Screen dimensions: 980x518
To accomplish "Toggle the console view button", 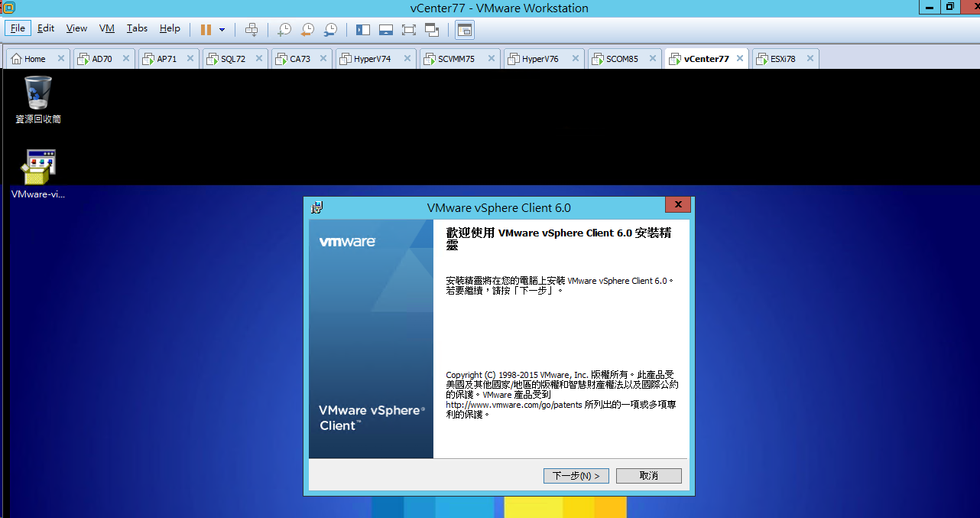I will (465, 29).
